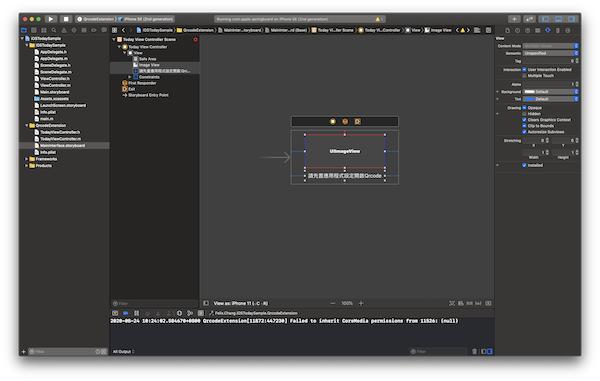Open the Background color swatch

pyautogui.click(x=529, y=92)
